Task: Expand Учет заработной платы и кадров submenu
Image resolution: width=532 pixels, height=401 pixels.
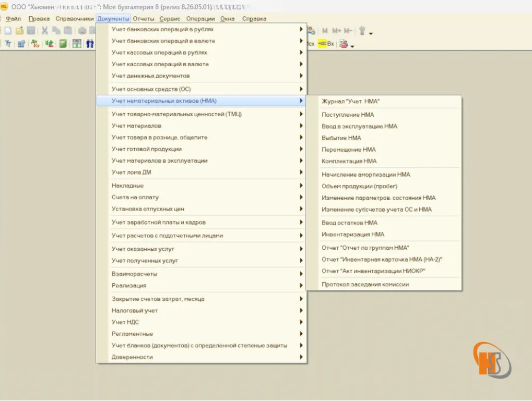Action: [x=202, y=222]
